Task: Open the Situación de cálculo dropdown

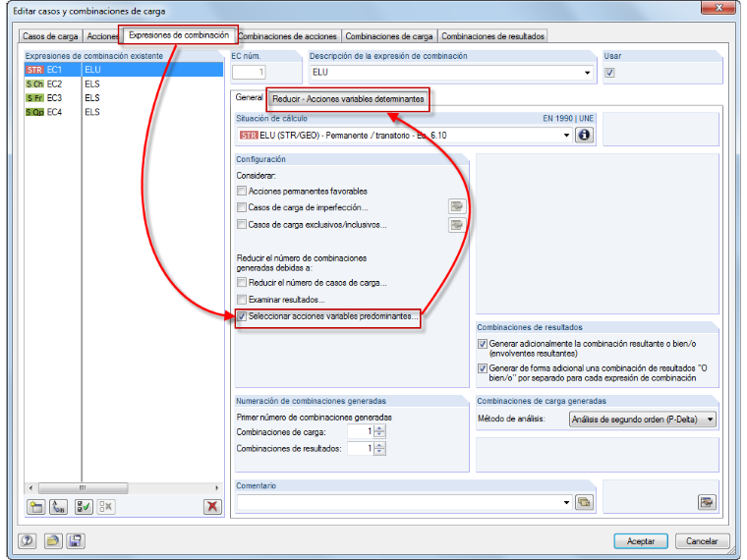Action: pos(566,136)
